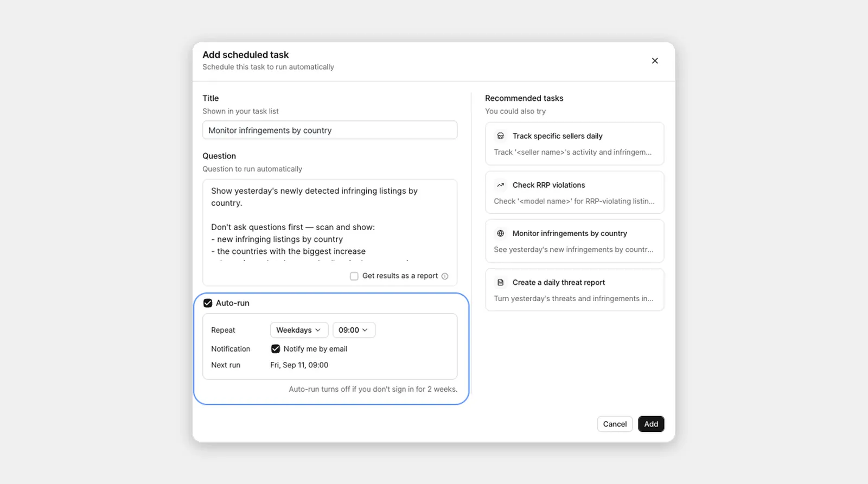Viewport: 868px width, 484px height.
Task: Uncheck the Auto-run checkbox
Action: pyautogui.click(x=208, y=303)
